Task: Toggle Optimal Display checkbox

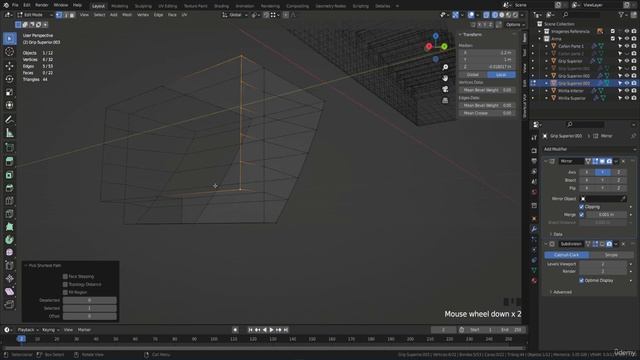Action: point(582,280)
